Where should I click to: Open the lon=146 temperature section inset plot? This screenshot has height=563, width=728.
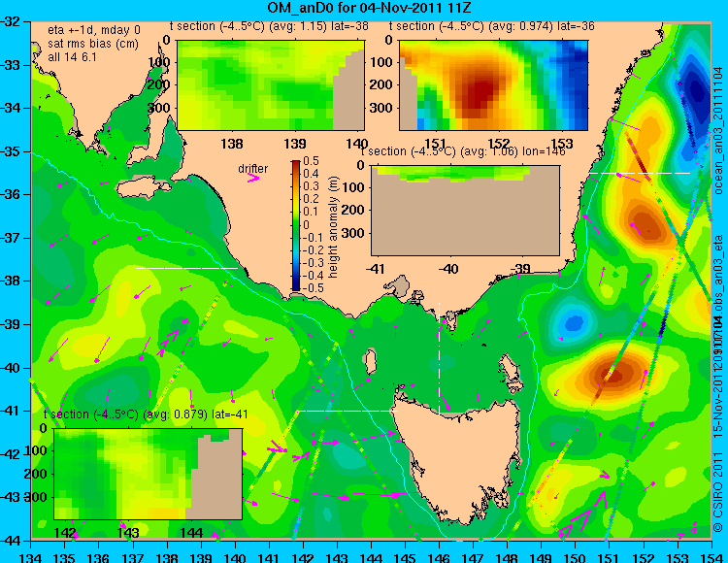[x=465, y=211]
